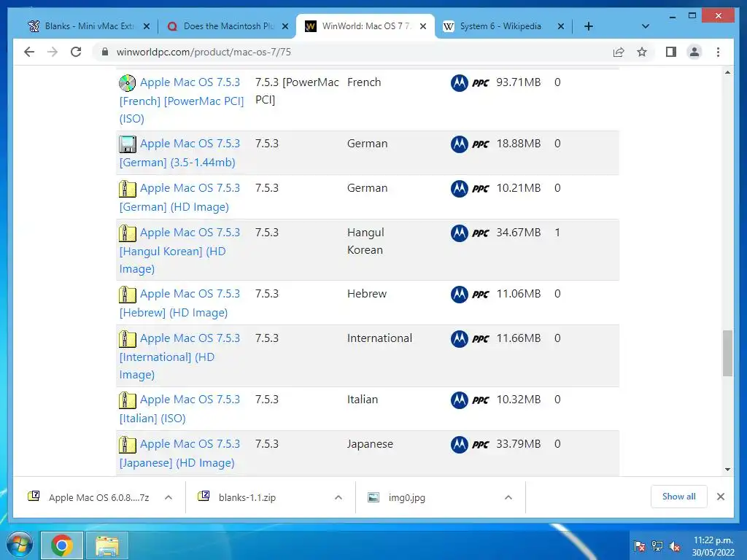The width and height of the screenshot is (747, 560).
Task: Click the scrollbar up arrow
Action: click(727, 72)
